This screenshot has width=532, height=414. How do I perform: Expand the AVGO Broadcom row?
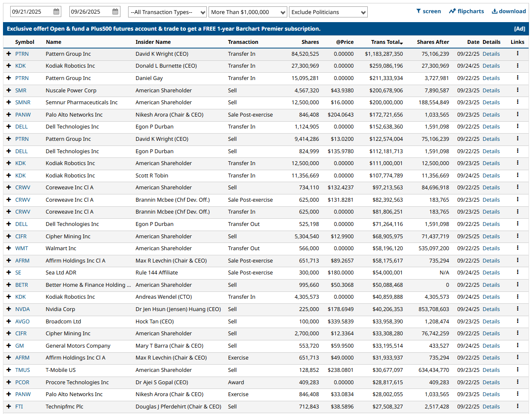(x=9, y=321)
